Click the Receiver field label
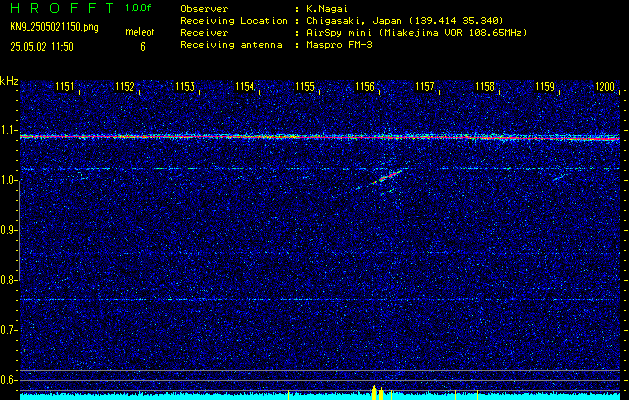629x400 pixels. [204, 33]
